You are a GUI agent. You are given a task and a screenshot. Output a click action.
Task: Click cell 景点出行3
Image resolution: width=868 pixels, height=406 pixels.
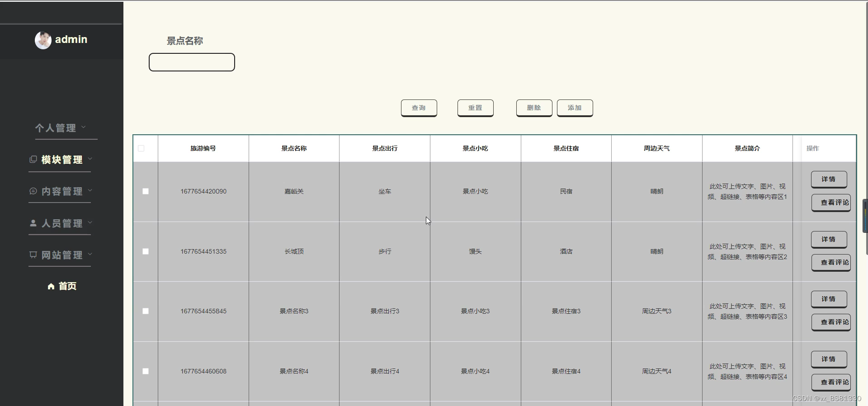coord(385,311)
